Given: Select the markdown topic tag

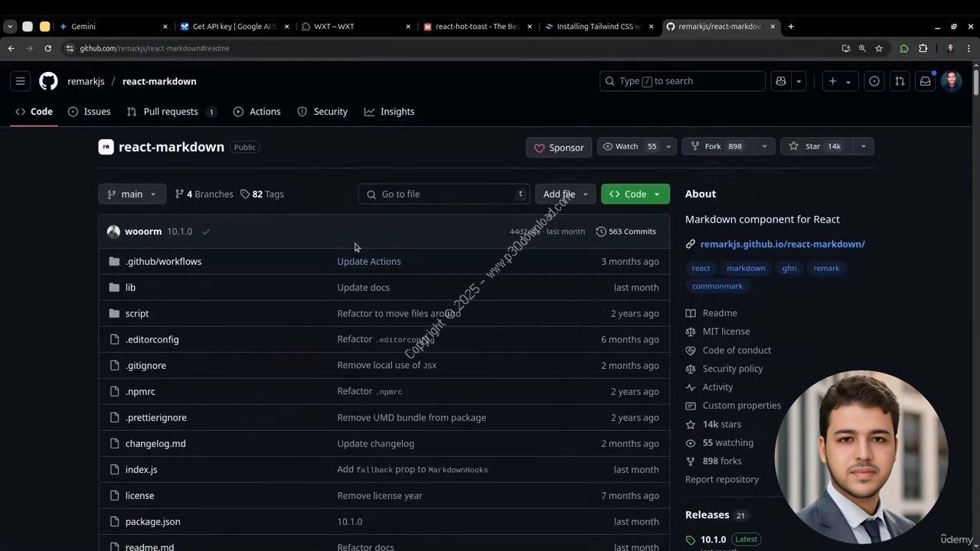Looking at the screenshot, I should [x=746, y=269].
